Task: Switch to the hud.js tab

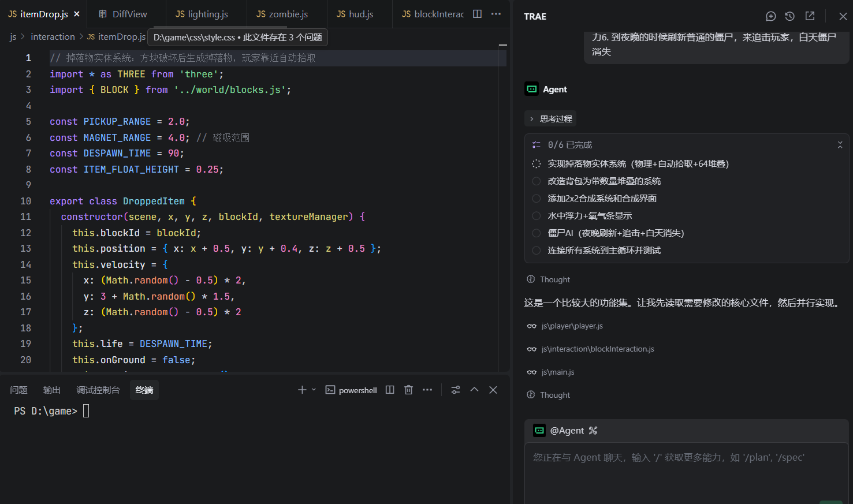Action: 355,14
